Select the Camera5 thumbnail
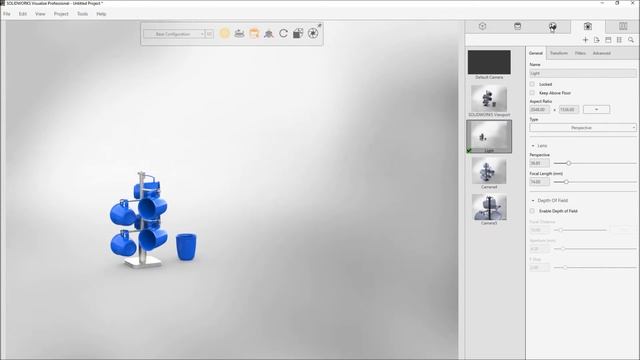 click(x=489, y=207)
